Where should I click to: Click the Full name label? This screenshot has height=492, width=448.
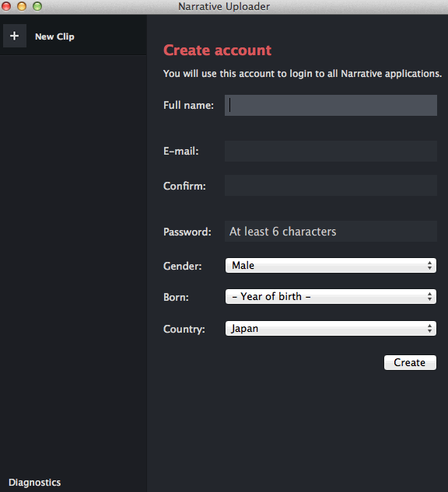point(188,105)
